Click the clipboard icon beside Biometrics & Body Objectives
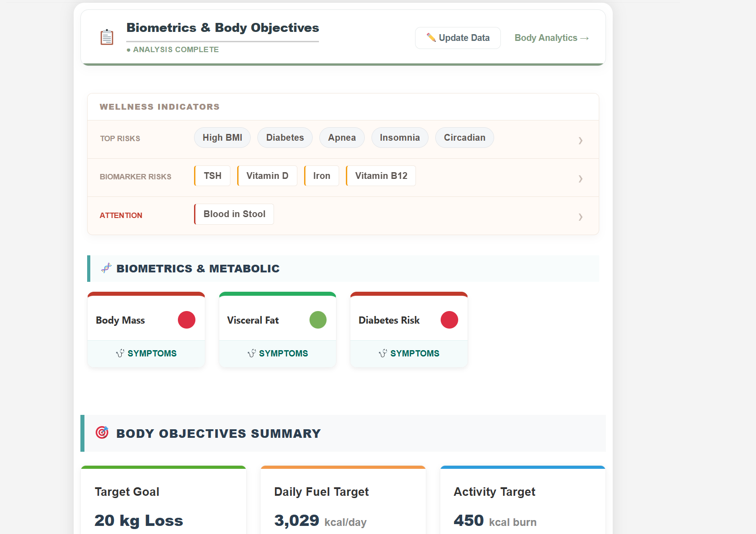The height and width of the screenshot is (534, 756). (106, 37)
